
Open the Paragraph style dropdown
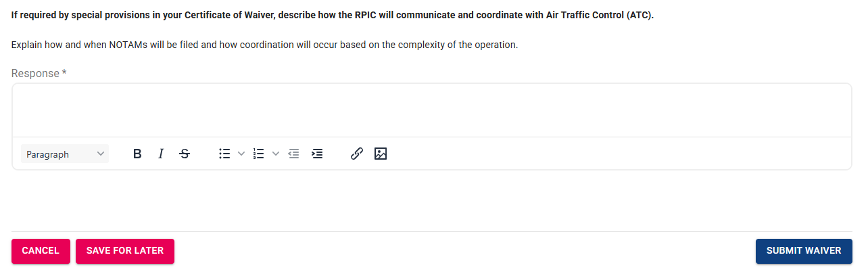(x=65, y=154)
